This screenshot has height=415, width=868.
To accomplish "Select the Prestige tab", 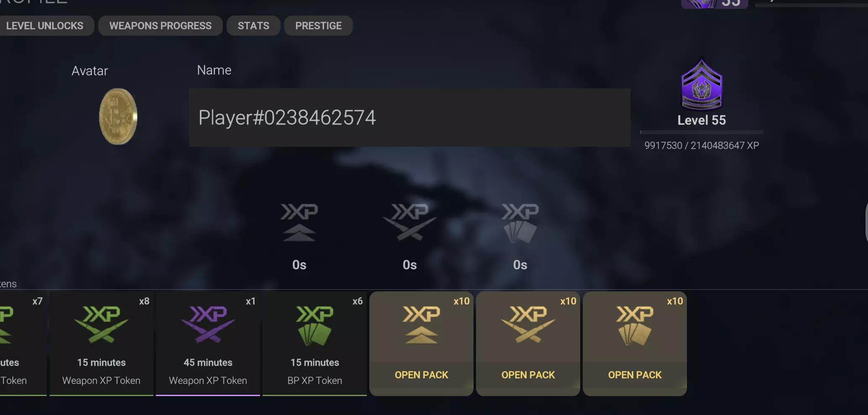I will point(318,26).
